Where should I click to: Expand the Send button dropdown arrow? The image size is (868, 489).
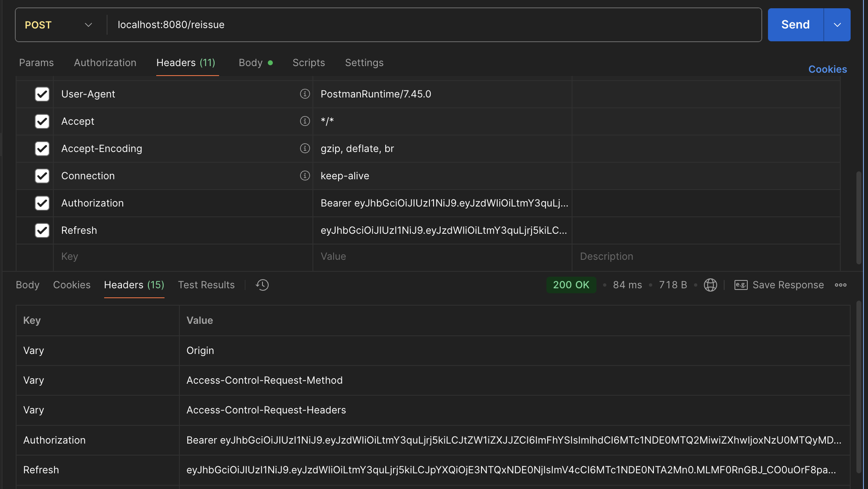pos(837,25)
